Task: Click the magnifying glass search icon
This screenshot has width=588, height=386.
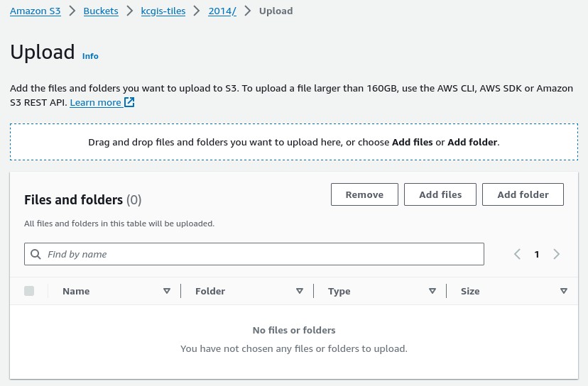Action: click(x=36, y=254)
